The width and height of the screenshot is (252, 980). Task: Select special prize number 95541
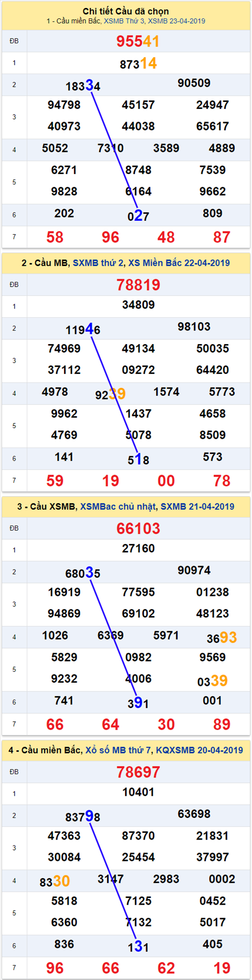[138, 41]
